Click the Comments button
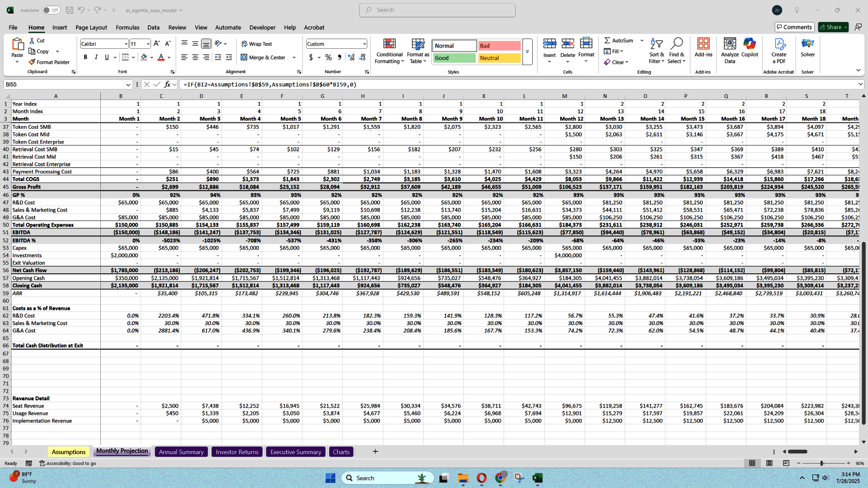 [794, 27]
